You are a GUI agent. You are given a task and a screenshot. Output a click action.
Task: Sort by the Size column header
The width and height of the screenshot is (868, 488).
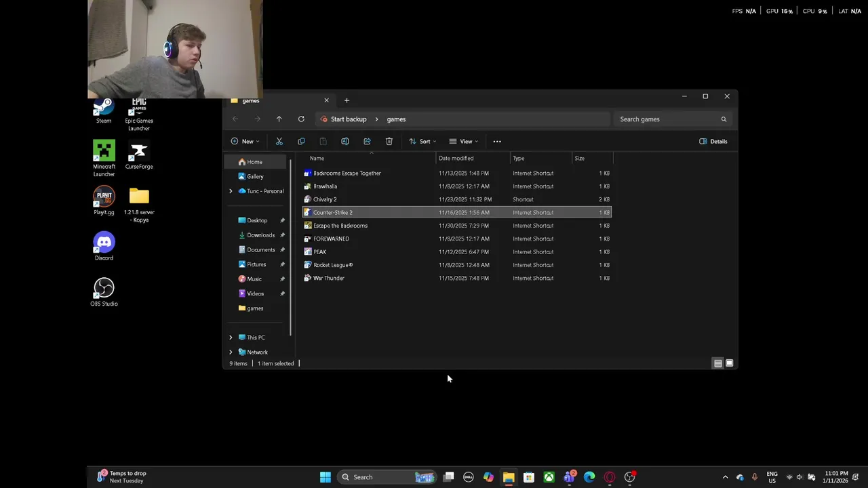point(593,159)
